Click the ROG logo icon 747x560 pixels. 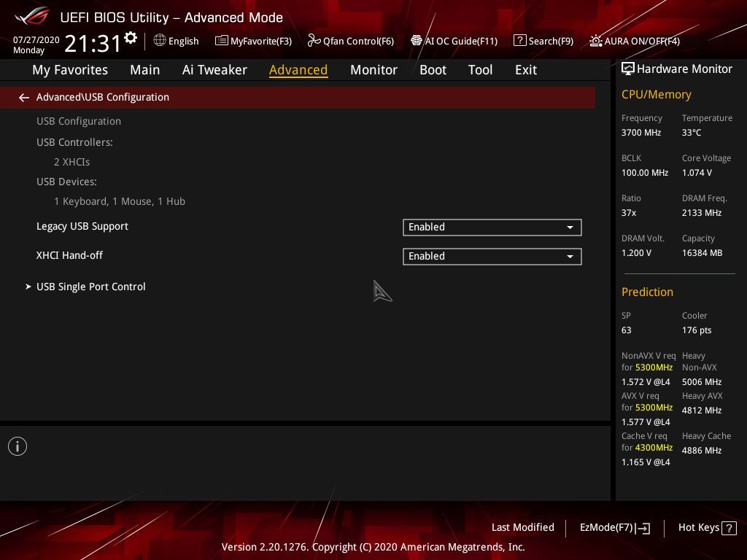(x=31, y=16)
